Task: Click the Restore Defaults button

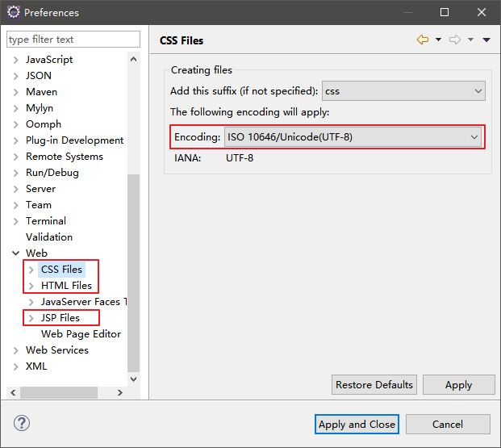Action: tap(374, 385)
